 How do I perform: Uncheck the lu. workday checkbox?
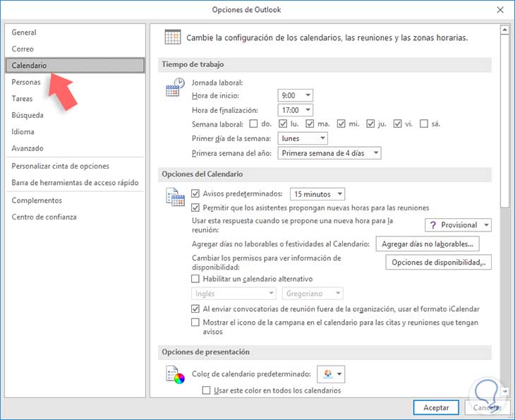[283, 124]
